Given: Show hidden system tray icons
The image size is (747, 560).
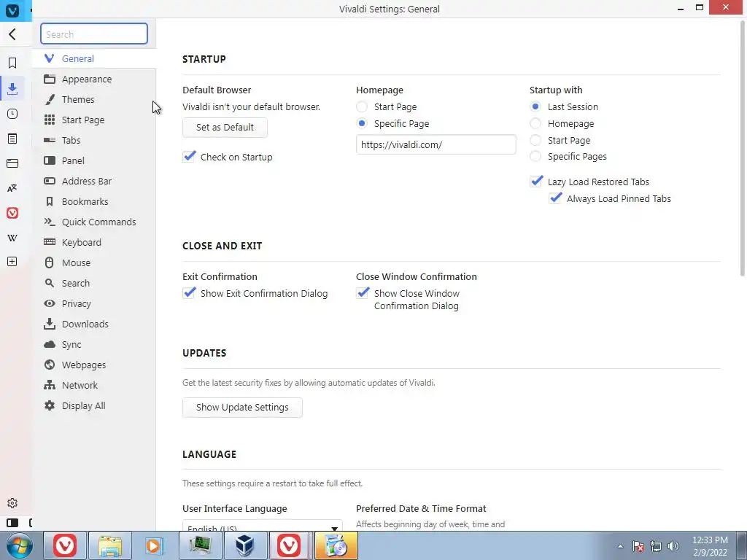Looking at the screenshot, I should [x=620, y=546].
